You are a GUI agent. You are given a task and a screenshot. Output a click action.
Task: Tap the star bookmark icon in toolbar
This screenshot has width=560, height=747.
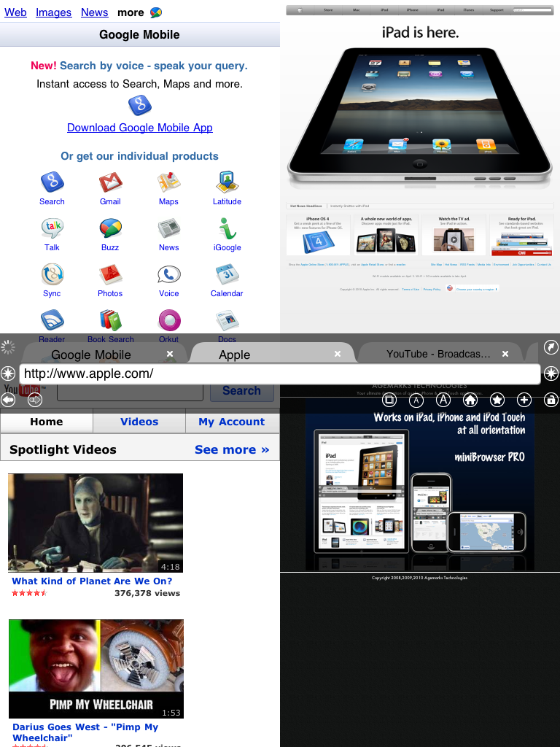[497, 400]
